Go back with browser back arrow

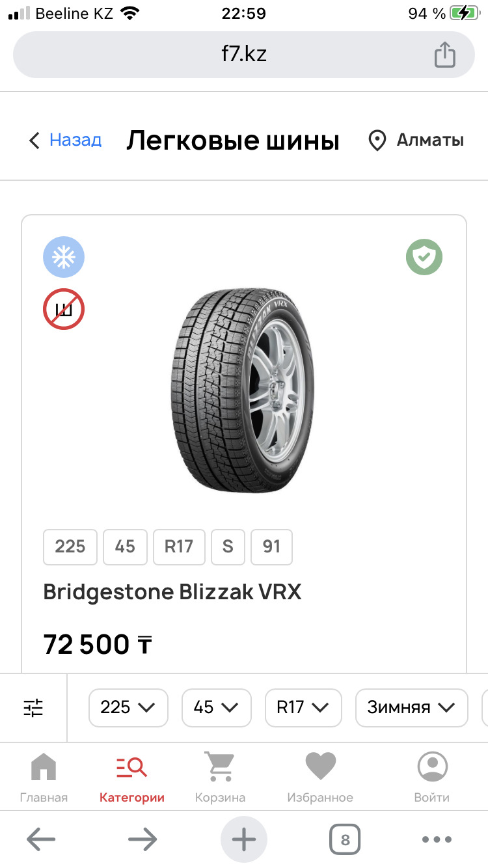click(41, 839)
